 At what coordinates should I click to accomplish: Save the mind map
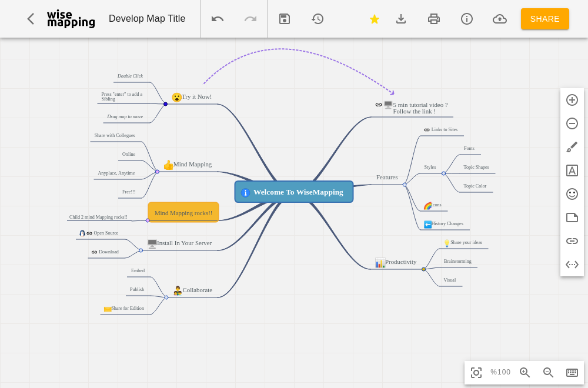tap(285, 19)
